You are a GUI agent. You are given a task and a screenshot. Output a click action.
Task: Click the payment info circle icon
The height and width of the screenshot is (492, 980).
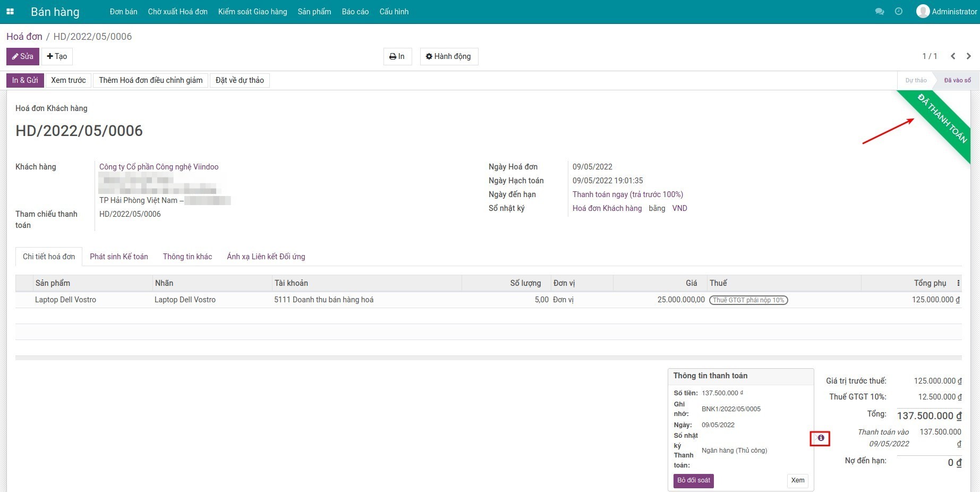click(821, 438)
